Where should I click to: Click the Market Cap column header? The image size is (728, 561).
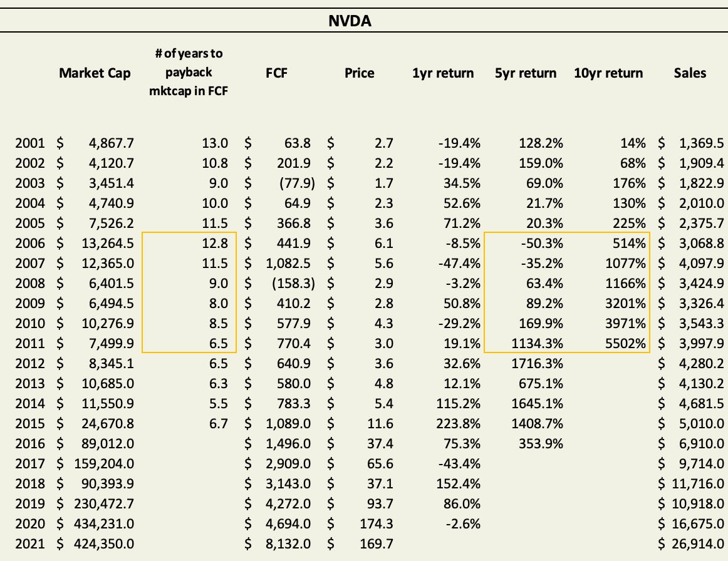[x=95, y=73]
